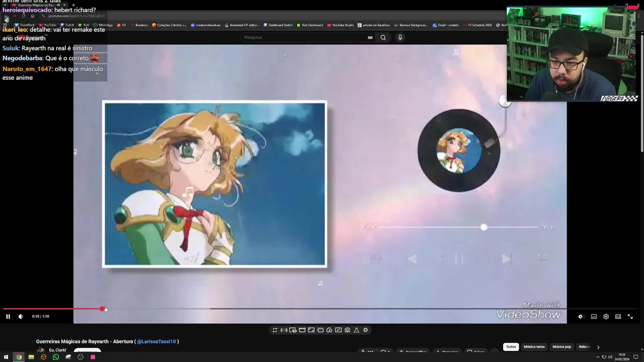
Task: Open the system volume tray icon
Action: 610,357
